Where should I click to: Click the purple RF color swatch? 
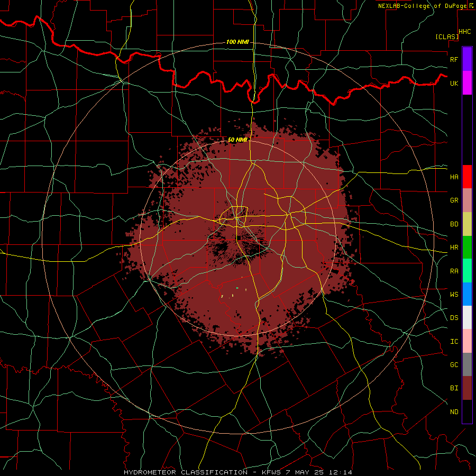(467, 59)
